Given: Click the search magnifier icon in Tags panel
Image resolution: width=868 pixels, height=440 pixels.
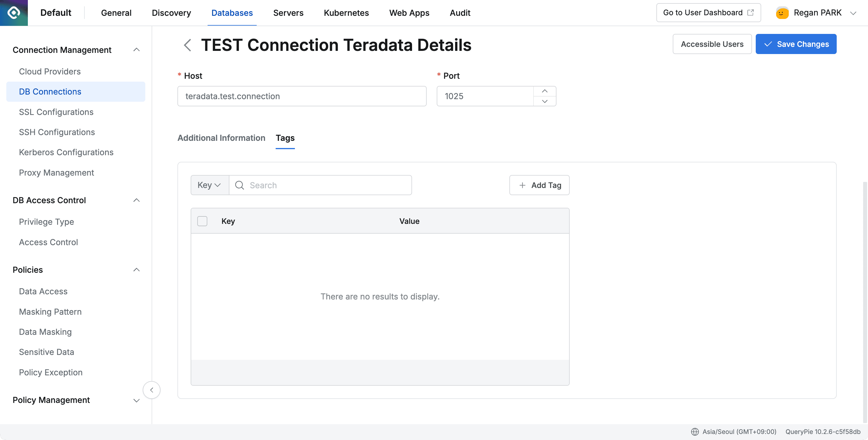Looking at the screenshot, I should coord(239,185).
